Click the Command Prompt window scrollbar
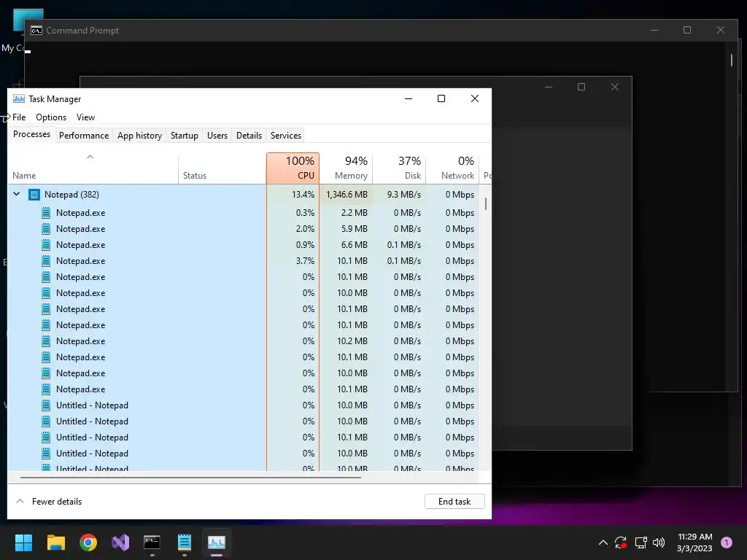 point(732,60)
